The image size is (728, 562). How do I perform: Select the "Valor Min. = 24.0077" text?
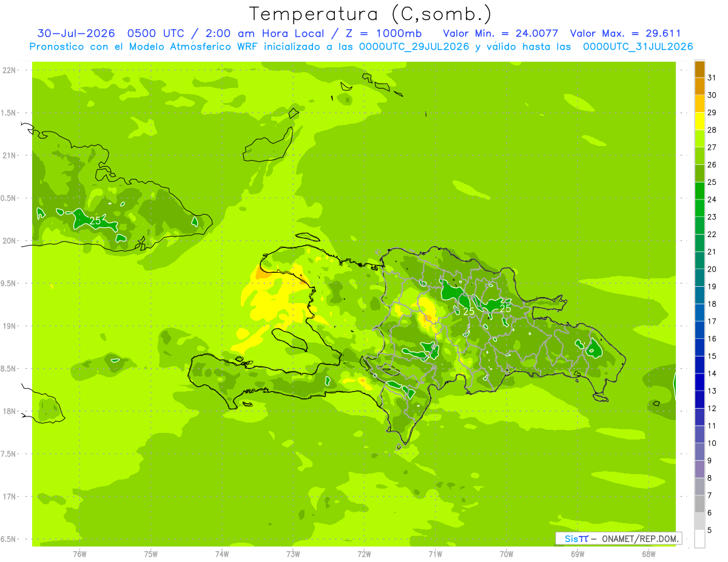pos(500,33)
